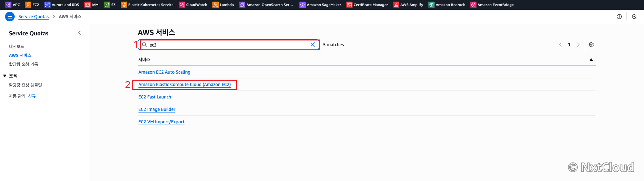Click the 5 matches count text
The width and height of the screenshot is (644, 181).
pyautogui.click(x=333, y=45)
